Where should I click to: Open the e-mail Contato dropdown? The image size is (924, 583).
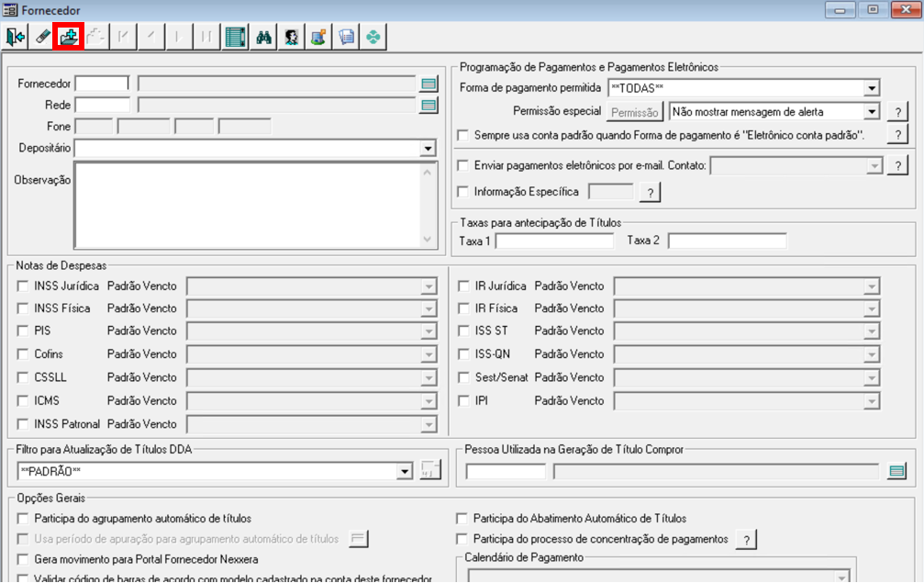pyautogui.click(x=874, y=166)
